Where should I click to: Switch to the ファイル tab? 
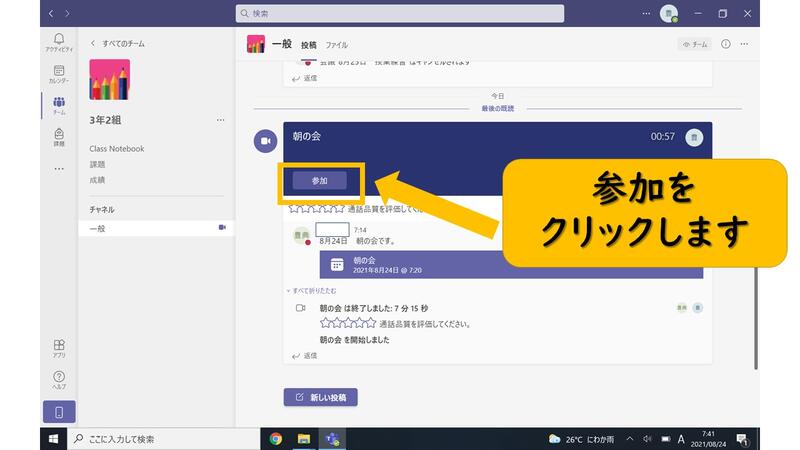click(337, 46)
